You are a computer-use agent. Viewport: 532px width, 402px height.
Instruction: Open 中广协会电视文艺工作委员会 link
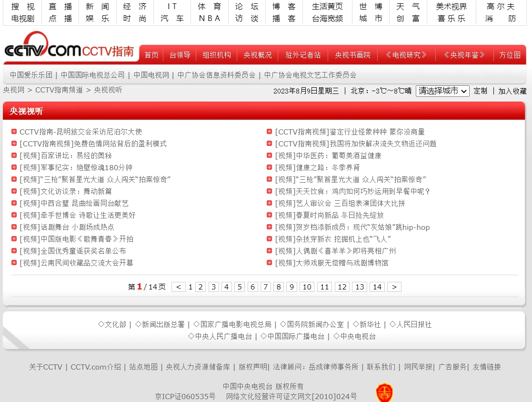pos(310,75)
